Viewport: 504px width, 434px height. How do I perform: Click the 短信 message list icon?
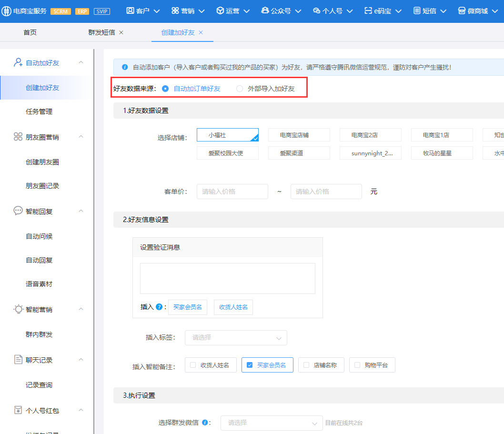417,10
